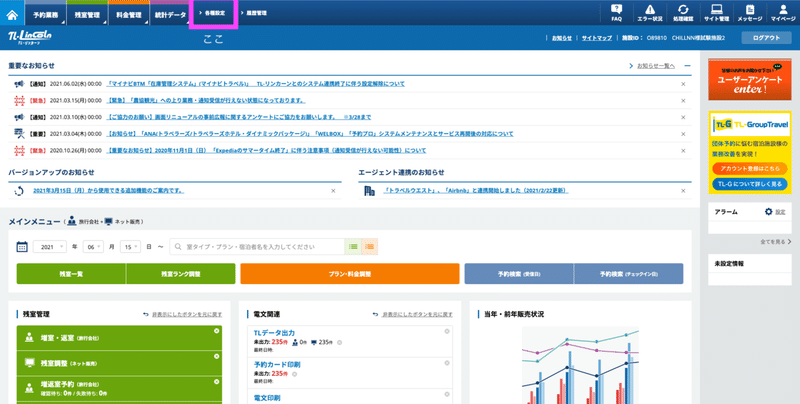This screenshot has width=800, height=404.
Task: Collapse the 重要なお知らせ section
Action: (x=683, y=65)
